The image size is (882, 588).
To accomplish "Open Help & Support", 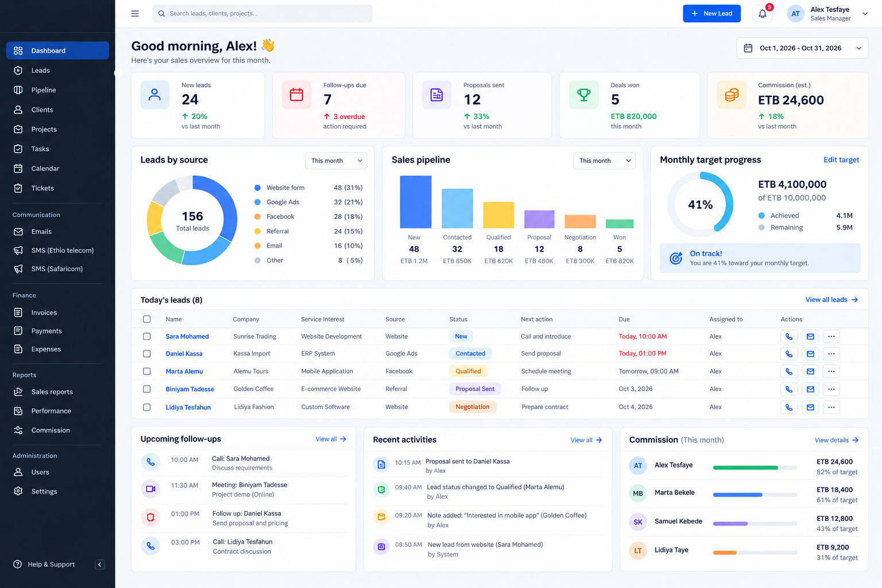I will (45, 564).
